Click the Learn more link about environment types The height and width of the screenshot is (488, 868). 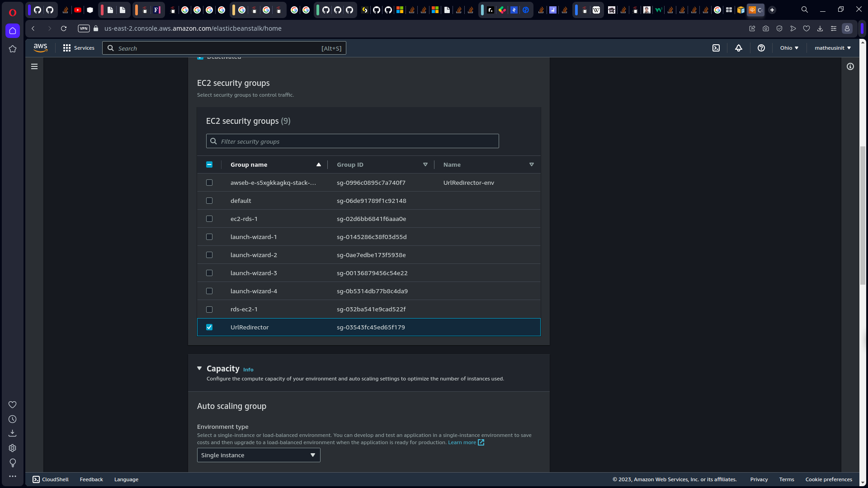coord(462,442)
